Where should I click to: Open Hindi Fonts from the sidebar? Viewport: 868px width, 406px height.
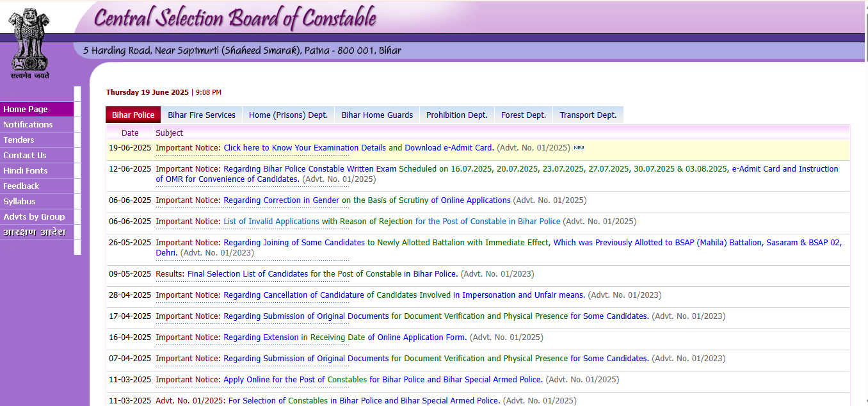point(37,171)
